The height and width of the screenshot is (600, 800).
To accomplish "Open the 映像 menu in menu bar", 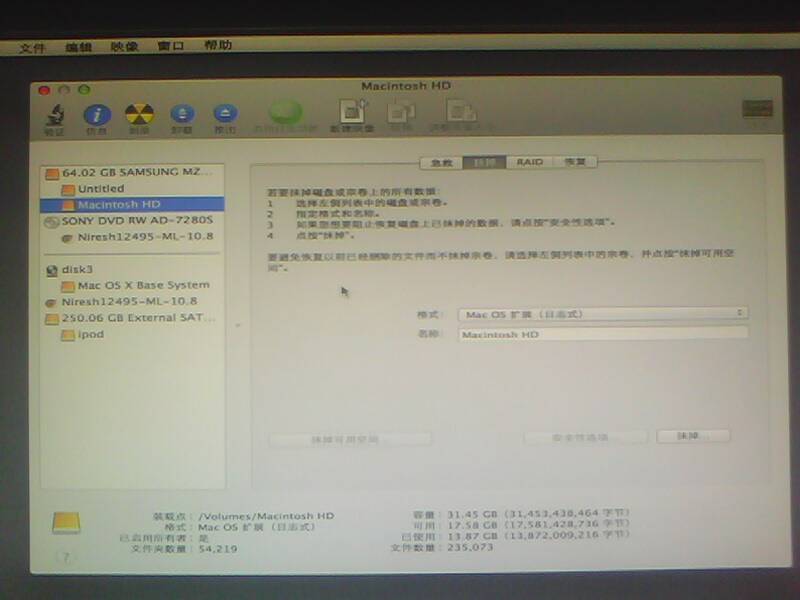I will [x=124, y=46].
